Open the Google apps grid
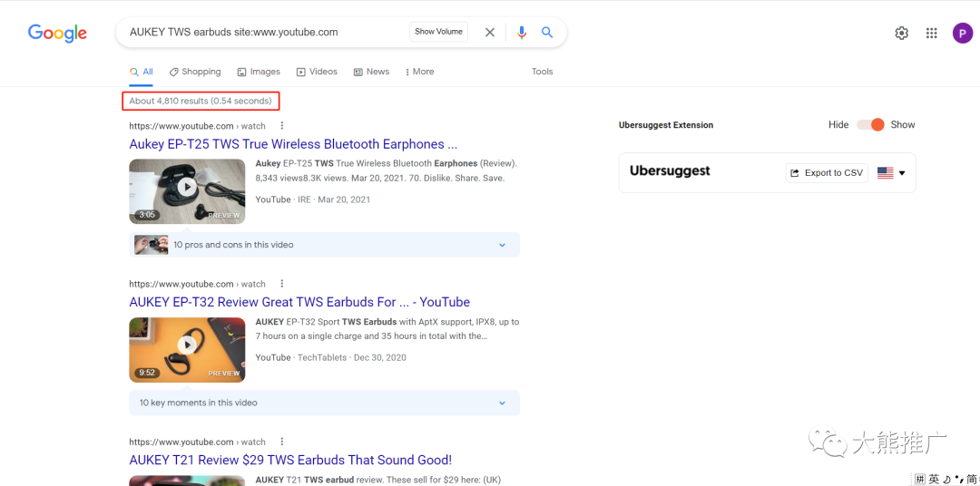The width and height of the screenshot is (980, 486). pyautogui.click(x=931, y=34)
